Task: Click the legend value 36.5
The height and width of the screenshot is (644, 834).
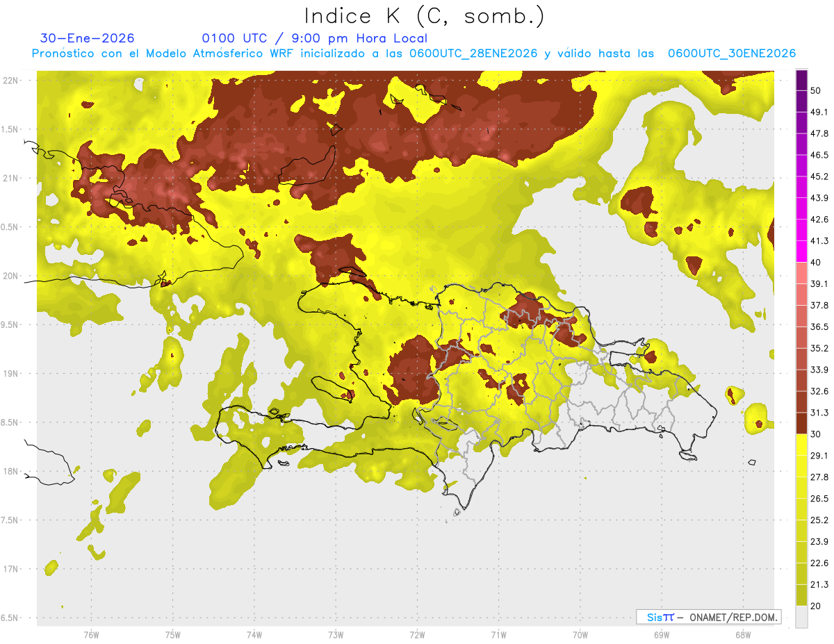Action: [819, 327]
